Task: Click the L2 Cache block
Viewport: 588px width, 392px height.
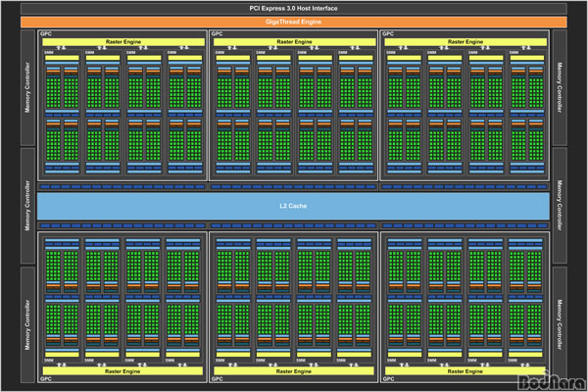Action: click(x=294, y=206)
